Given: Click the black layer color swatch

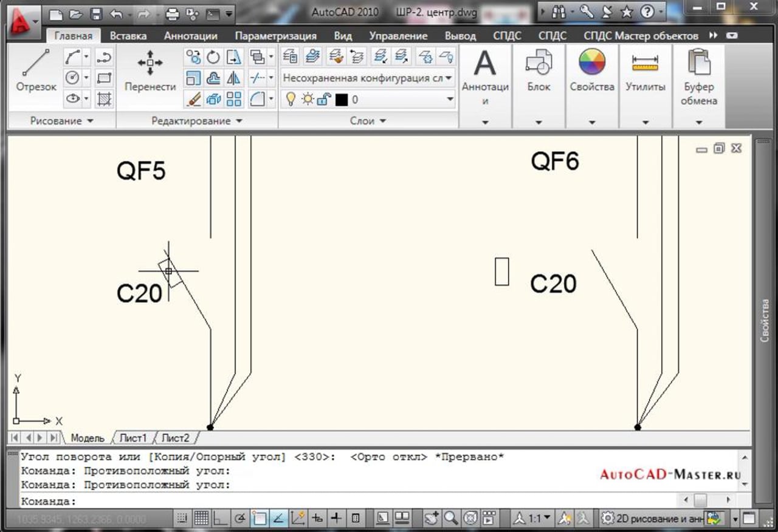Looking at the screenshot, I should (342, 100).
